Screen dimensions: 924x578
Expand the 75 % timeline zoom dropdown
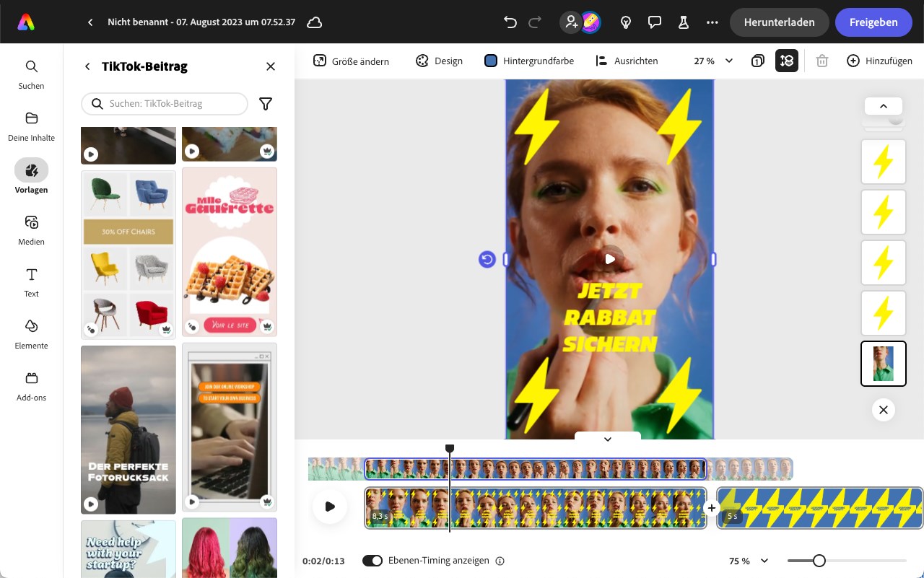pos(749,561)
